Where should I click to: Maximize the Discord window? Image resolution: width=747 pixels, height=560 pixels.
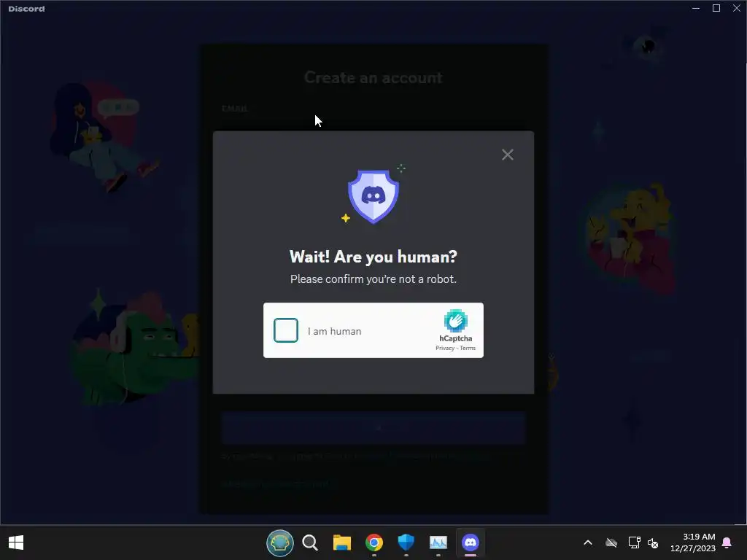pyautogui.click(x=716, y=8)
